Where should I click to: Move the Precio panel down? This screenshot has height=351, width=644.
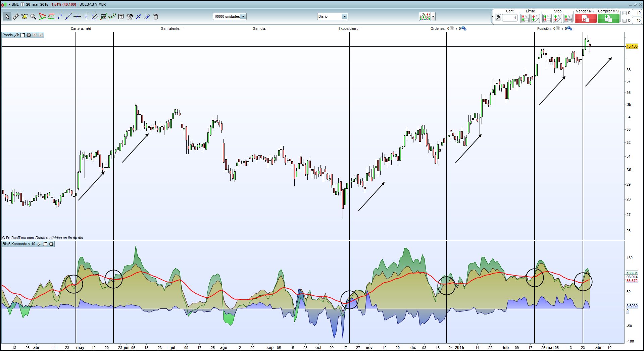35,35
